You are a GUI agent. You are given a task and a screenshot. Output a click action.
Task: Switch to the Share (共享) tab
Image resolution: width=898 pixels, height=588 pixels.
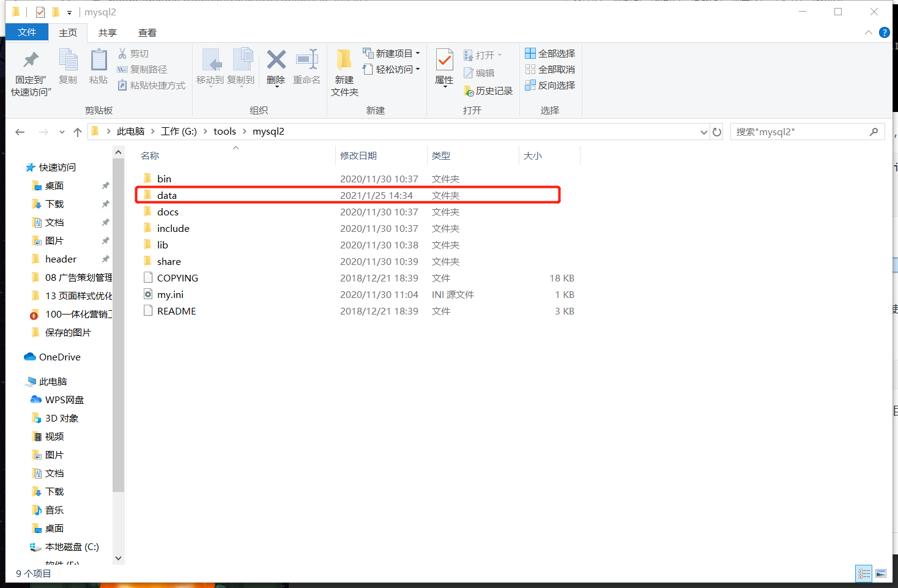pos(108,33)
